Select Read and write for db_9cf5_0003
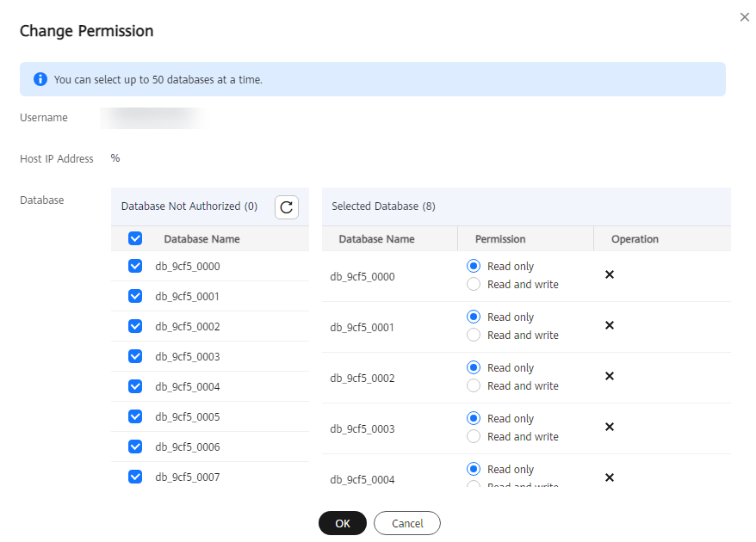The width and height of the screenshot is (756, 542). [474, 436]
